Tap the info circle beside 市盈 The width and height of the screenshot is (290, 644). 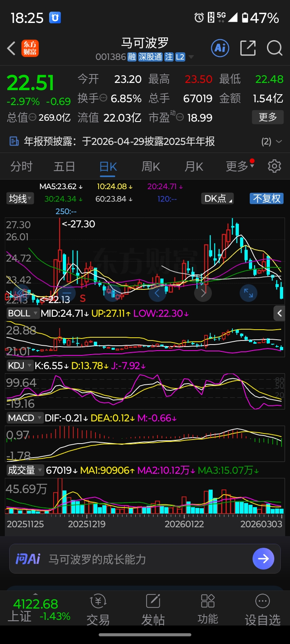[180, 118]
